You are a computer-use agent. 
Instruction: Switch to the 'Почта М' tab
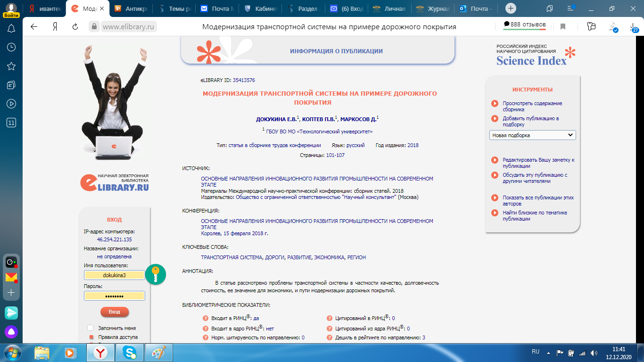pyautogui.click(x=218, y=8)
